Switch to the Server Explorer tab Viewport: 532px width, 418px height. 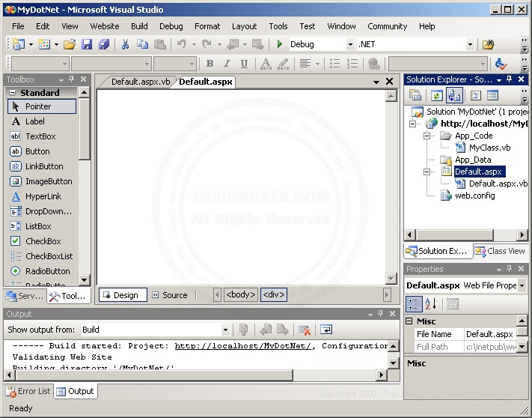tap(25, 296)
